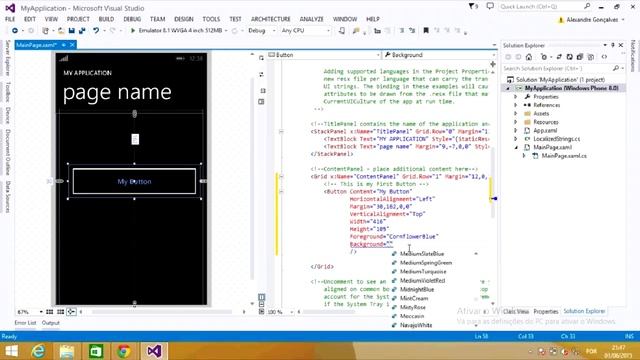640x360 pixels.
Task: Switch to the Properties panel tab
Action: [546, 311]
